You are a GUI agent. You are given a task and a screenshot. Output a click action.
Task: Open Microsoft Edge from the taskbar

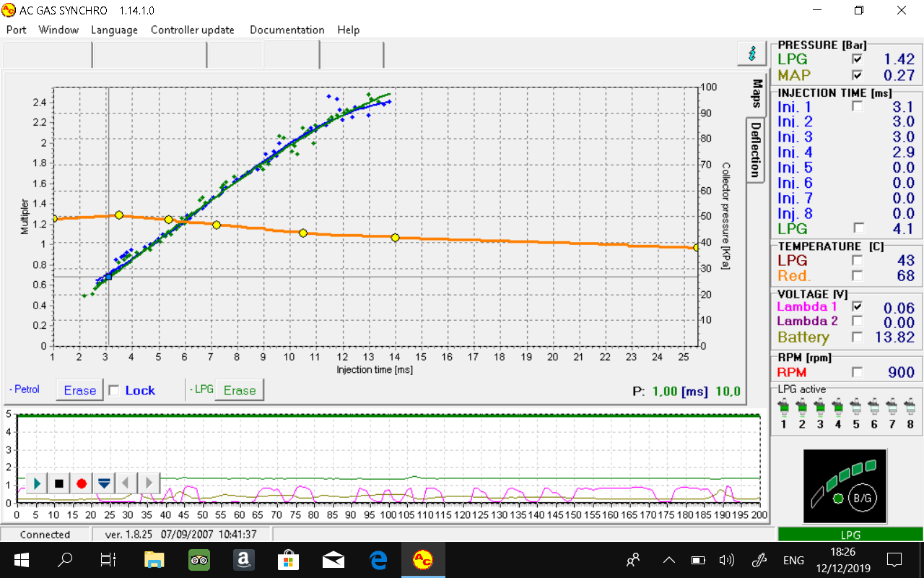tap(378, 560)
